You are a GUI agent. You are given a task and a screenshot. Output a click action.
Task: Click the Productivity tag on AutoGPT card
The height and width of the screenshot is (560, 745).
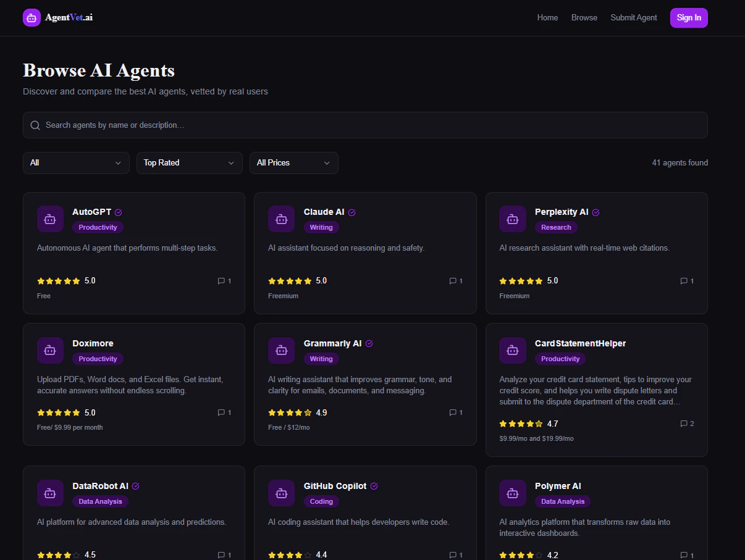(98, 227)
